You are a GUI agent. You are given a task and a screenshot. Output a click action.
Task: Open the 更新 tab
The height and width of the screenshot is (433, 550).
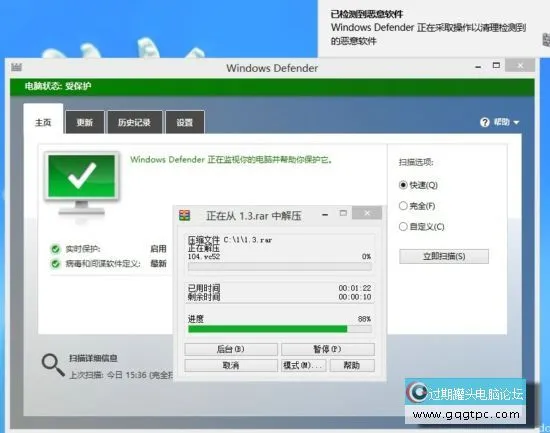85,122
